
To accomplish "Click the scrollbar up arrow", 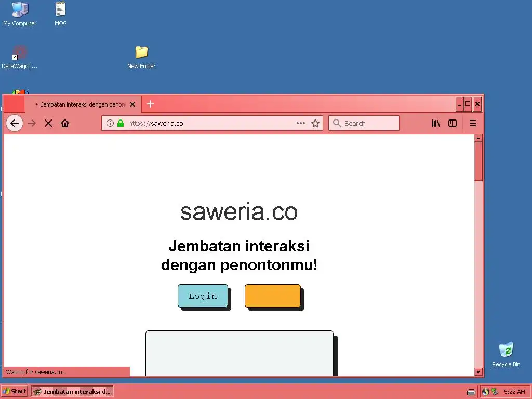I will 478,138.
